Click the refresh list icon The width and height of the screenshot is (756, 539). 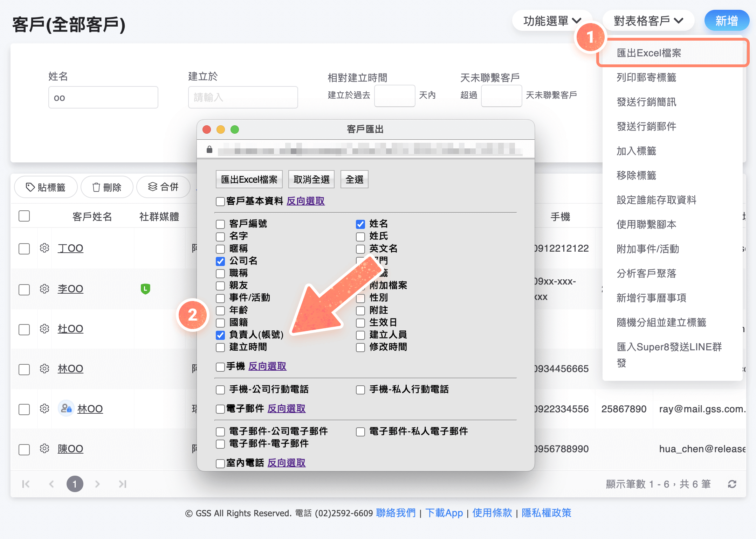tap(732, 484)
